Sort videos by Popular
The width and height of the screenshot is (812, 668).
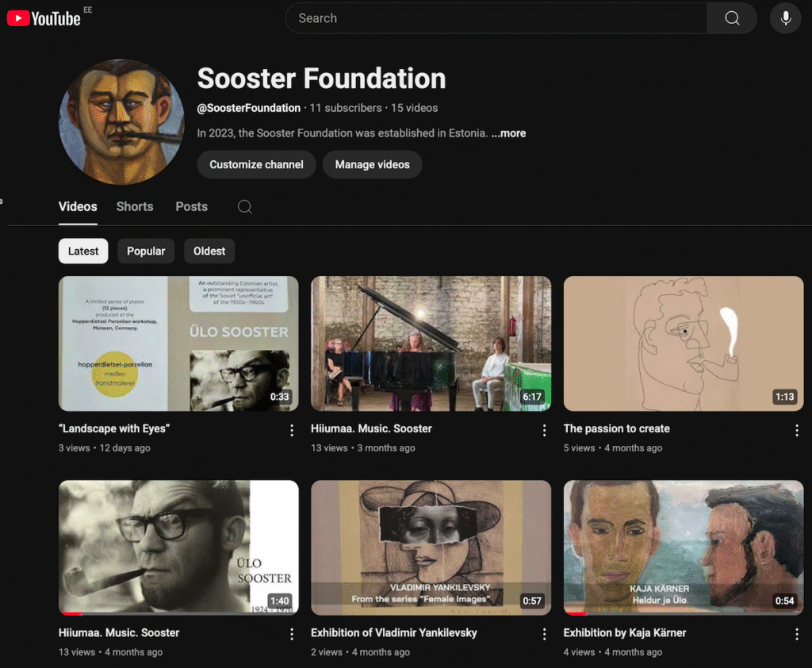click(146, 251)
